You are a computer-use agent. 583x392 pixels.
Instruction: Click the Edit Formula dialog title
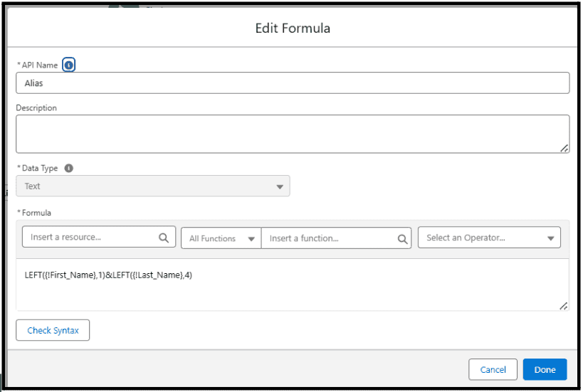tap(293, 28)
